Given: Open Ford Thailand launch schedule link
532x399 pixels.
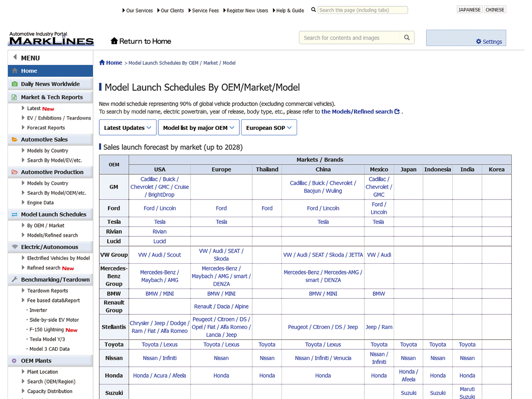Looking at the screenshot, I should [x=267, y=208].
